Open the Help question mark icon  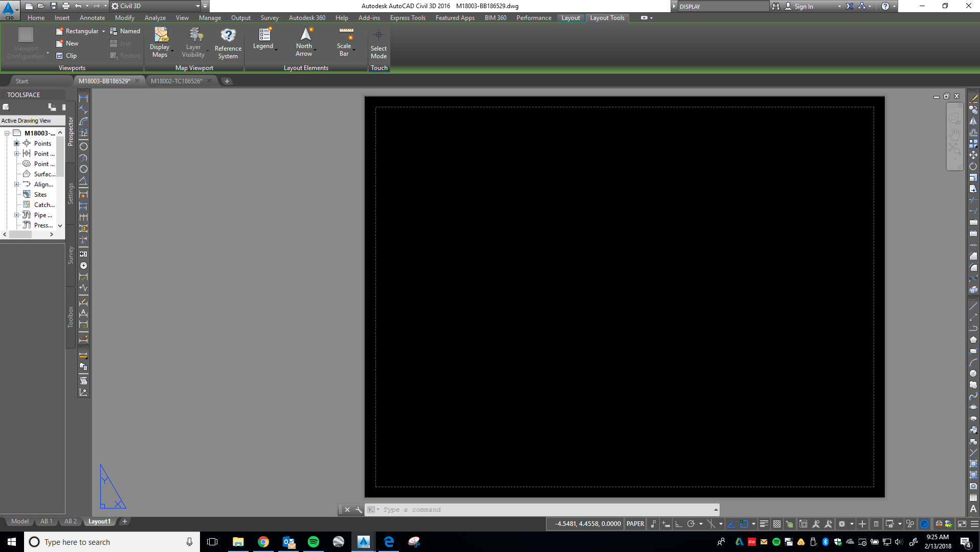click(885, 6)
